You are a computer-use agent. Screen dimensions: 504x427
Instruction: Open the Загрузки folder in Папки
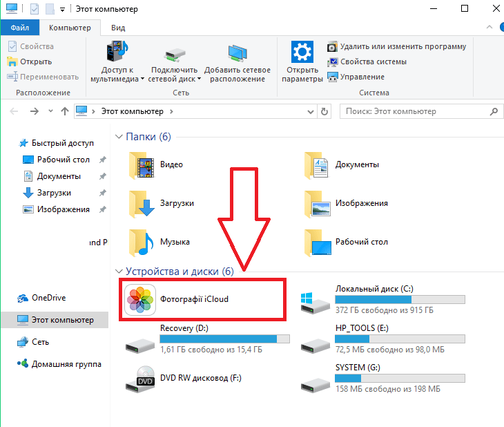click(162, 203)
